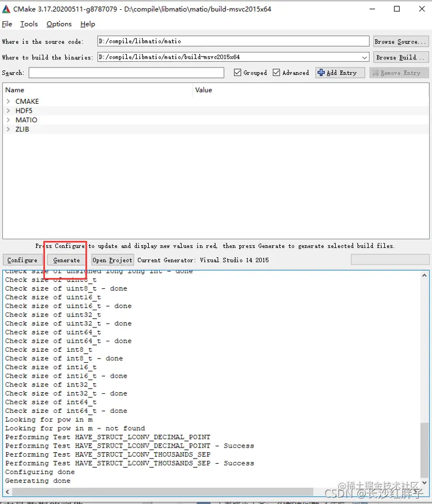The height and width of the screenshot is (504, 432).
Task: Click the Browse Build button
Action: tap(400, 57)
